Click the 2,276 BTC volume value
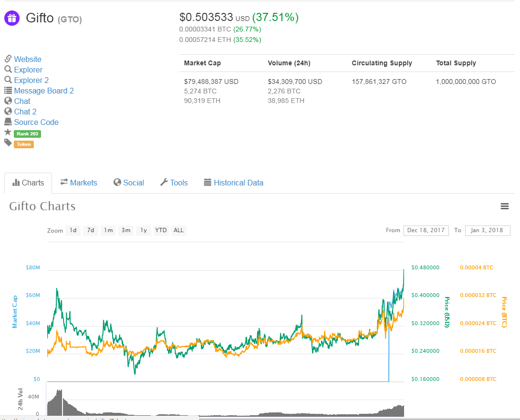520x420 pixels. click(284, 91)
